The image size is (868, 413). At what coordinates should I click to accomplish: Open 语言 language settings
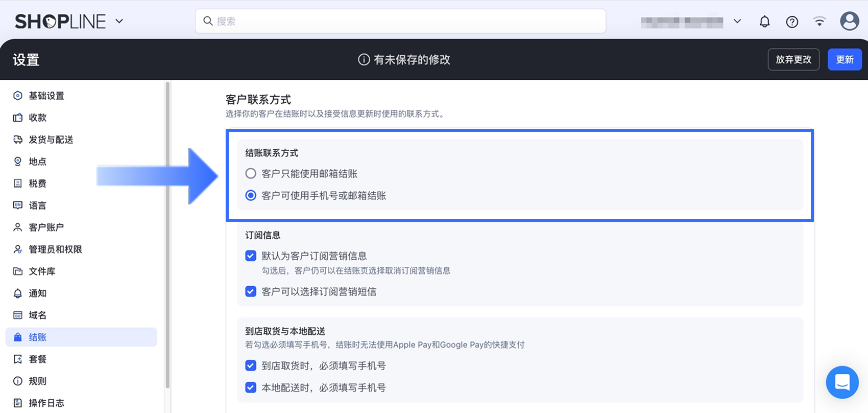tap(37, 205)
